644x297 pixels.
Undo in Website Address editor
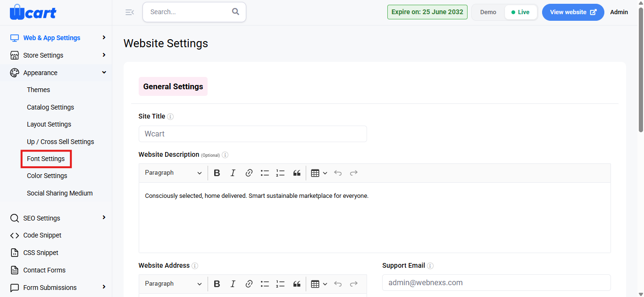coord(338,284)
